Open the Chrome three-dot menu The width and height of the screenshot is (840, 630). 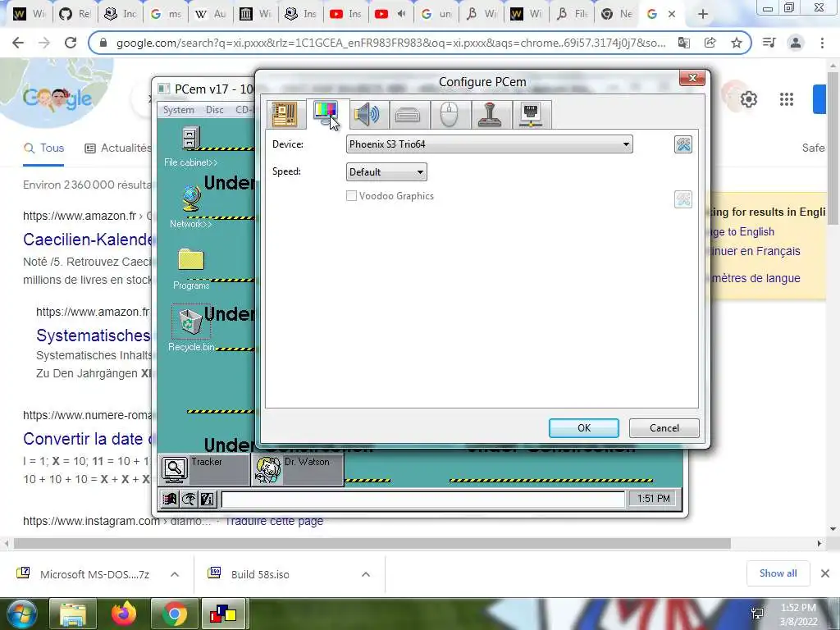pyautogui.click(x=822, y=43)
